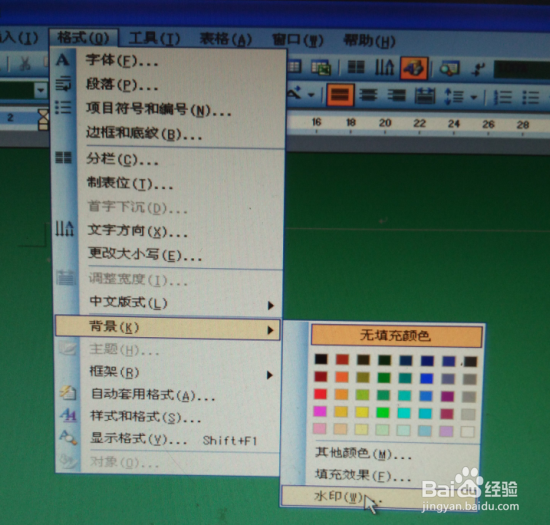Viewport: 550px width, 525px height.
Task: Open the Table (表格) menu
Action: click(226, 39)
